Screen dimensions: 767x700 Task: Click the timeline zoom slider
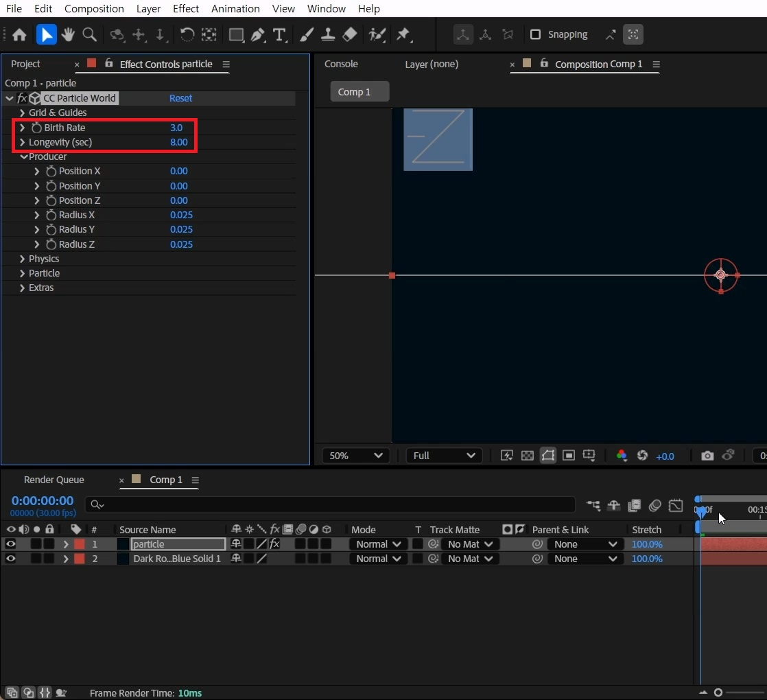coord(718,692)
